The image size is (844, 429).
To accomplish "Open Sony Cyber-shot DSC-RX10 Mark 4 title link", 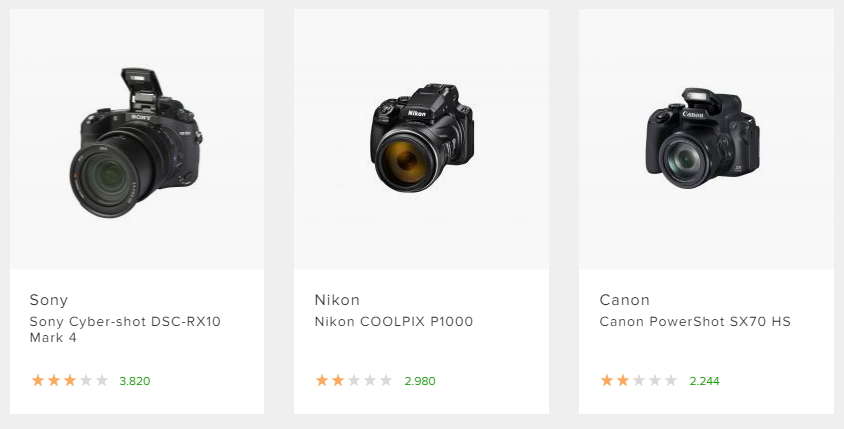I will pyautogui.click(x=125, y=329).
